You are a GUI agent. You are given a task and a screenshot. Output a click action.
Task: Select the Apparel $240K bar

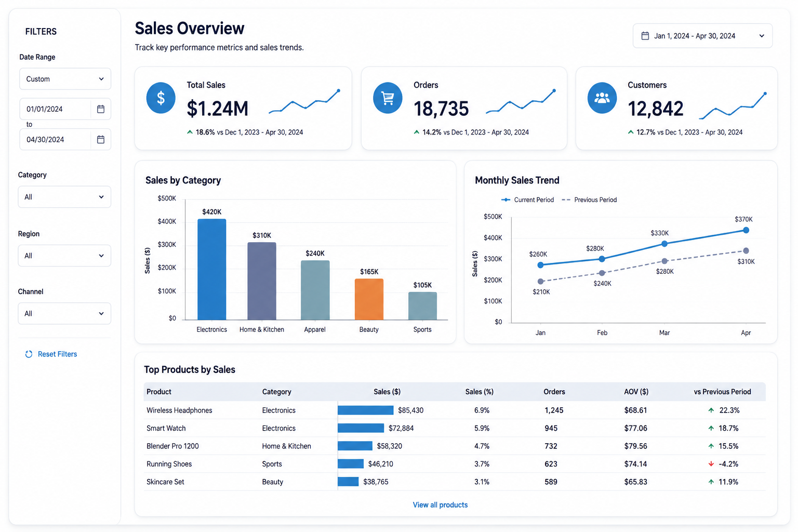click(315, 290)
